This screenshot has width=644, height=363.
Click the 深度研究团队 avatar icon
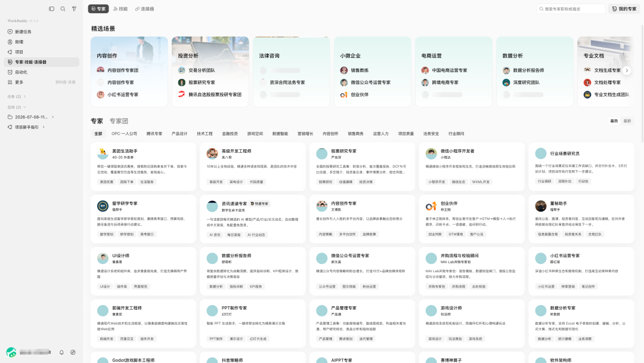pos(506,82)
